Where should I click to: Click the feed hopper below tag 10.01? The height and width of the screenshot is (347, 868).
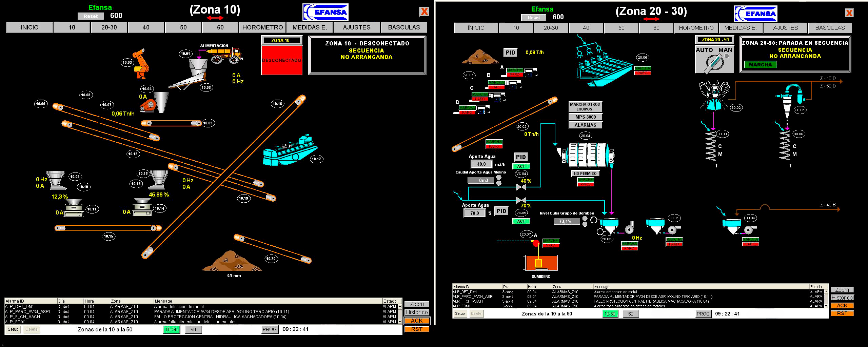[x=198, y=67]
